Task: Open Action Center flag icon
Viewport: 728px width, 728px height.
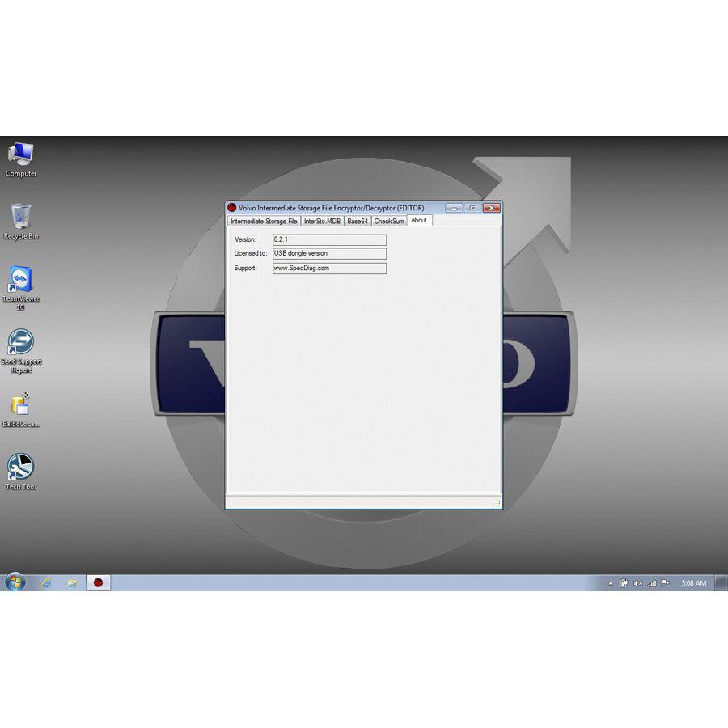Action: pos(666,583)
